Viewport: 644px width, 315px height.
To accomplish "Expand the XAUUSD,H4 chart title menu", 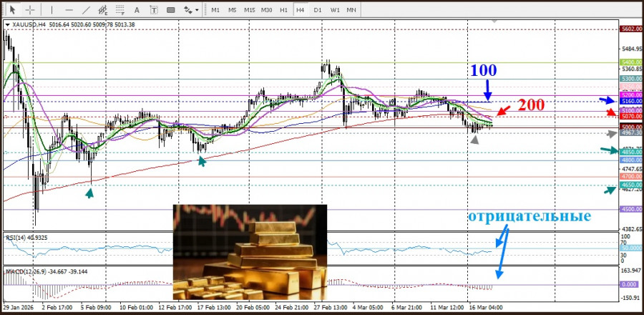I will click(8, 24).
